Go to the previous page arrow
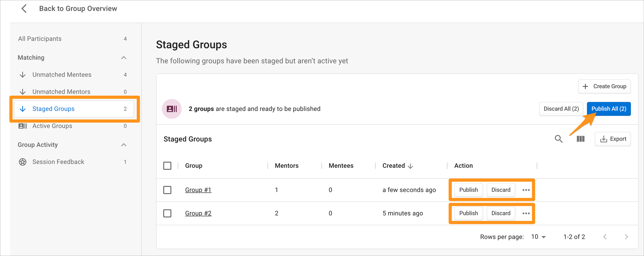Image resolution: width=644 pixels, height=256 pixels. click(x=605, y=237)
